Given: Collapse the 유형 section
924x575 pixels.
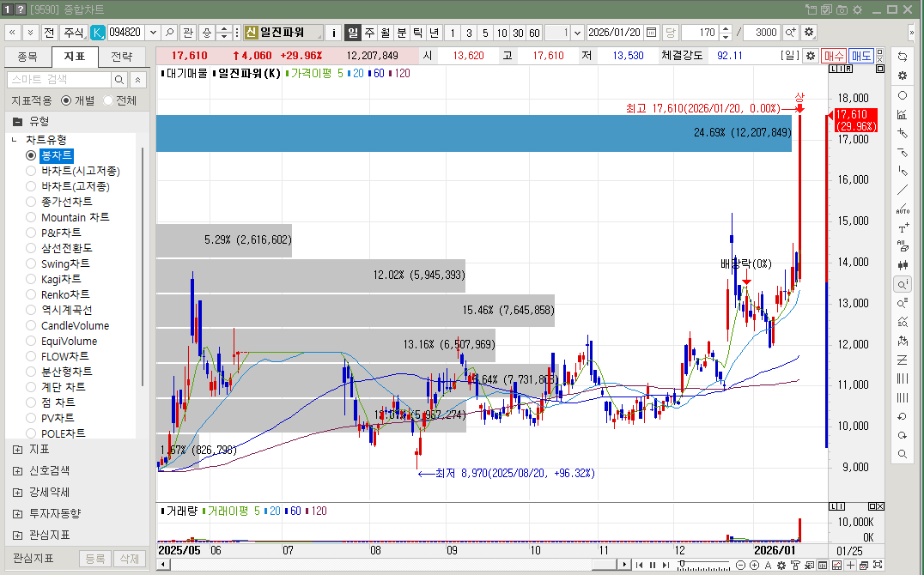Looking at the screenshot, I should tap(18, 122).
